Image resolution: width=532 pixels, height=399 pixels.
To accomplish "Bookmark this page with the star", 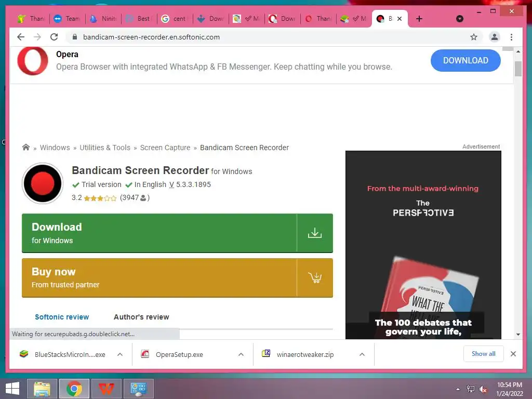I will tap(474, 37).
